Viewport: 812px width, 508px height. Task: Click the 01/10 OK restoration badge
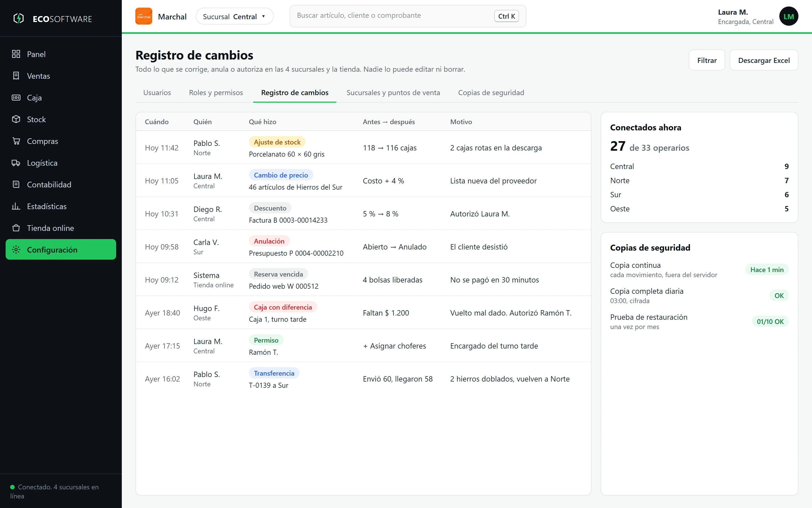tap(770, 321)
